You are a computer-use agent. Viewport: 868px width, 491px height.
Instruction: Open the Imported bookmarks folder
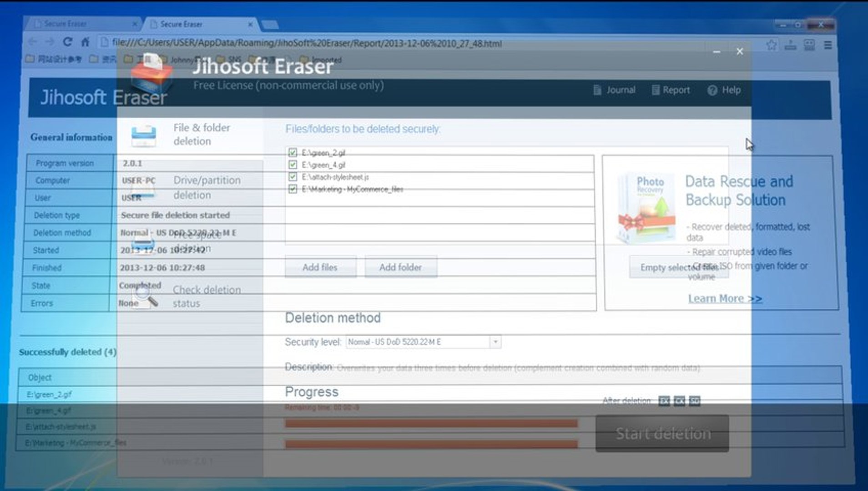click(x=321, y=60)
